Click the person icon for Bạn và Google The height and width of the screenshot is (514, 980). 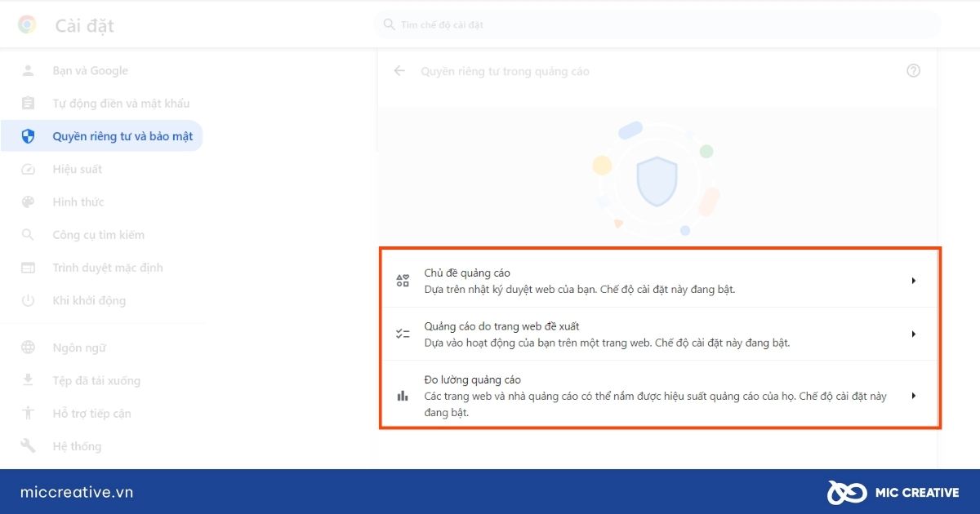click(28, 71)
